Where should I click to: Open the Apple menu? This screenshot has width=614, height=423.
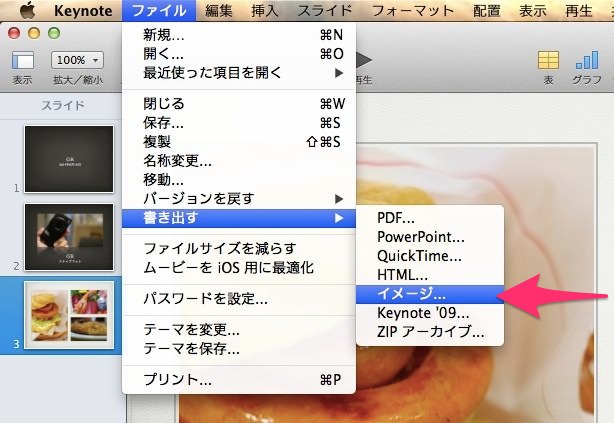tap(28, 11)
